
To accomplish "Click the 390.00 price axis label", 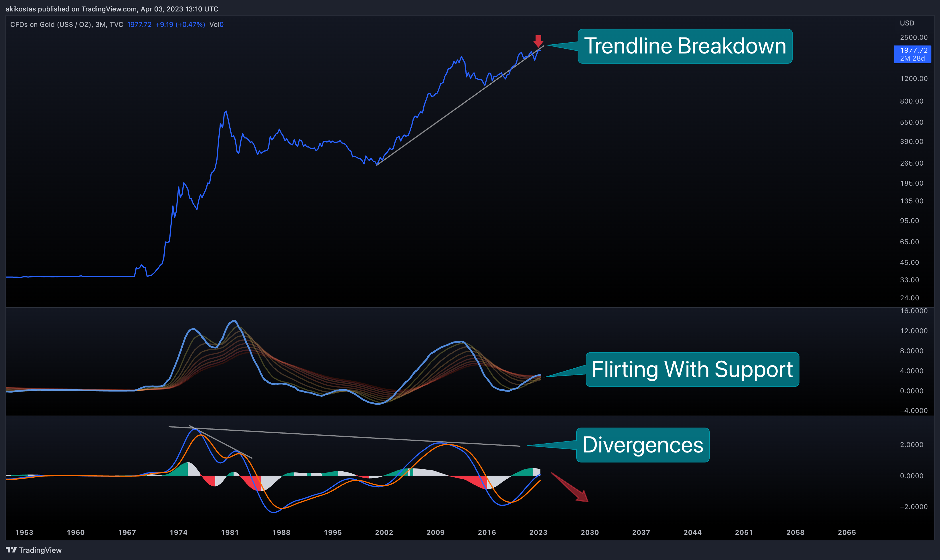I will (x=911, y=142).
